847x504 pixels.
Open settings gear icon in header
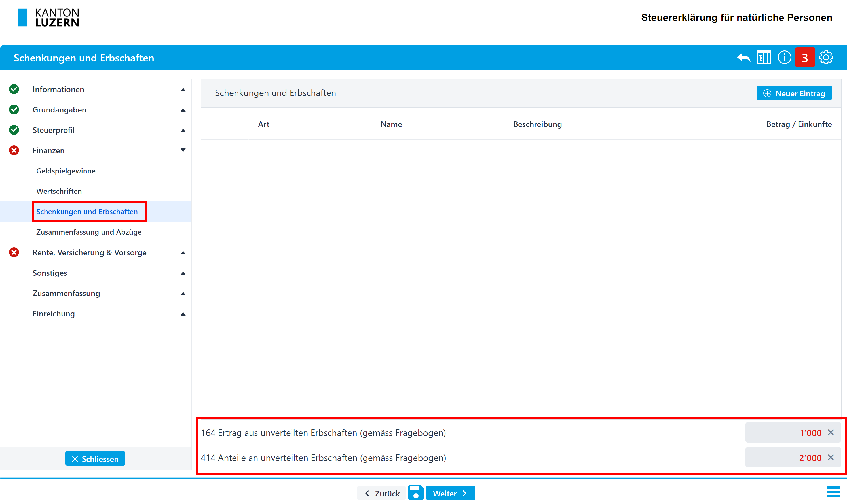(825, 58)
